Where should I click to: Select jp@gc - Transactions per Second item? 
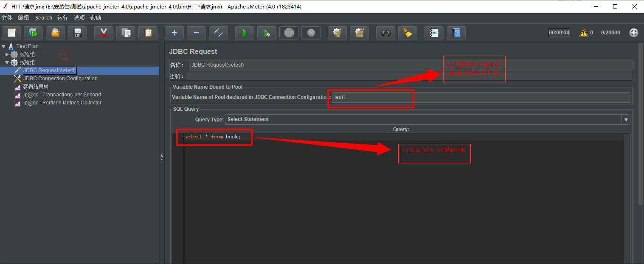62,95
